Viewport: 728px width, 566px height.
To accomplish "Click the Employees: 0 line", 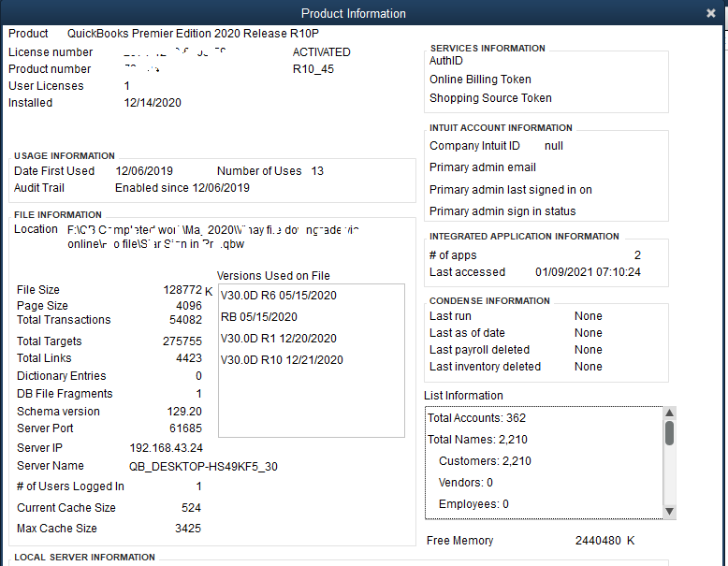I will point(473,503).
